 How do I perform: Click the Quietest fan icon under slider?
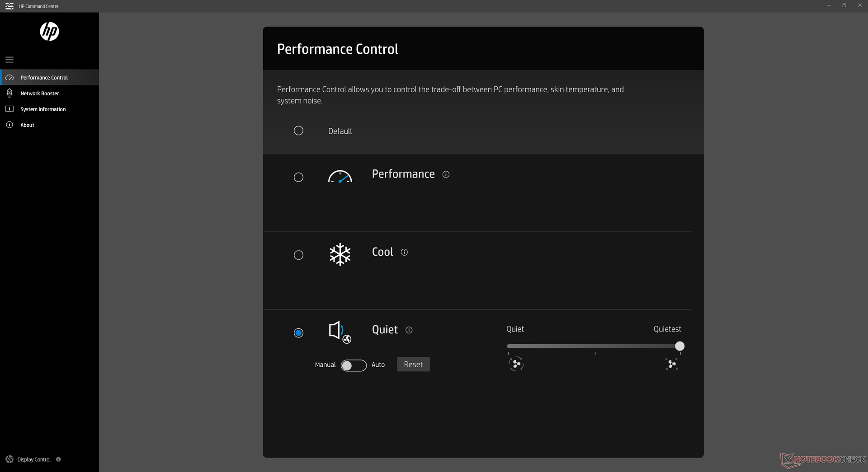coord(672,364)
